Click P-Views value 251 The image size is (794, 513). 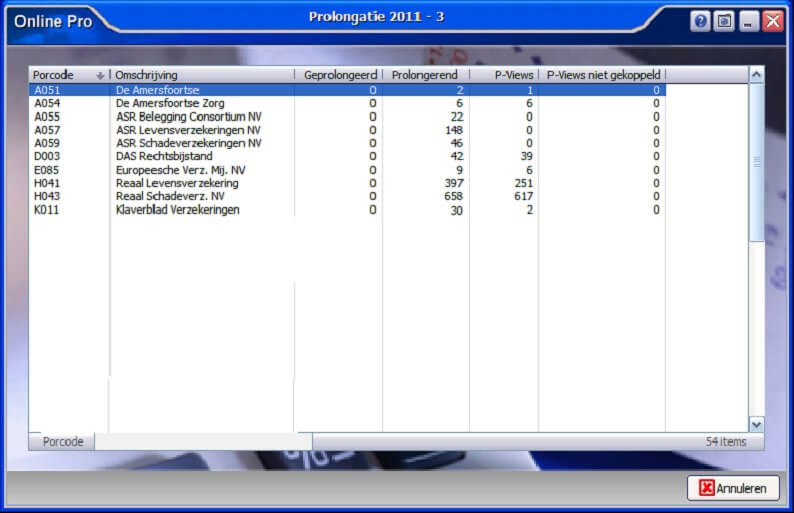[524, 183]
